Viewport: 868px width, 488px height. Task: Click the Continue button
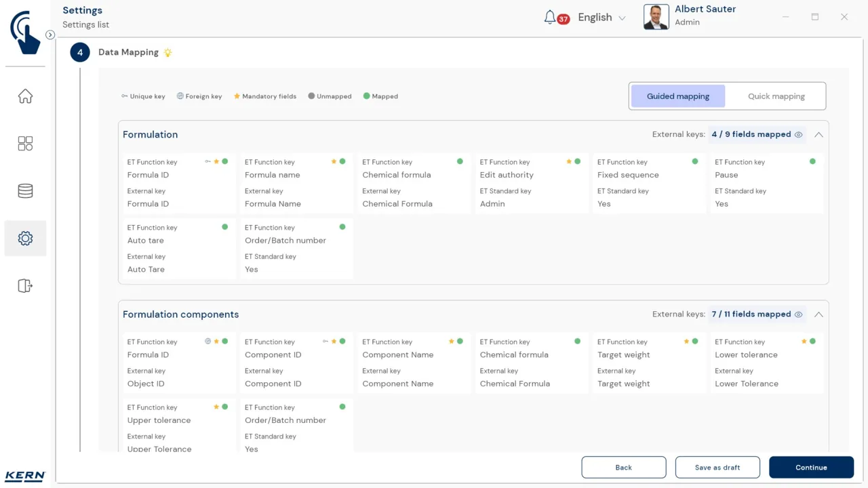tap(811, 468)
